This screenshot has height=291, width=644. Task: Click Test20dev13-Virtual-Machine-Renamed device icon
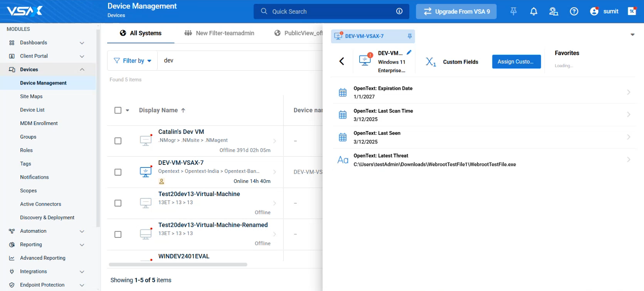coord(146,233)
